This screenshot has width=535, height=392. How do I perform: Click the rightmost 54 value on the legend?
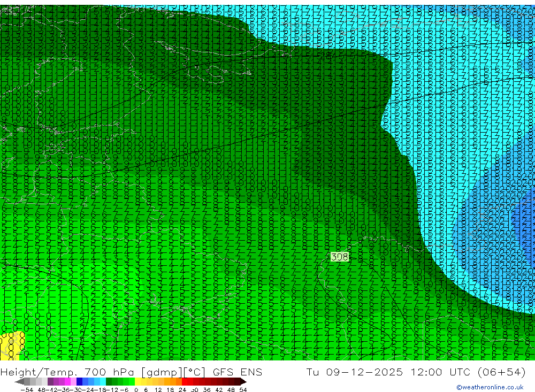pyautogui.click(x=243, y=390)
